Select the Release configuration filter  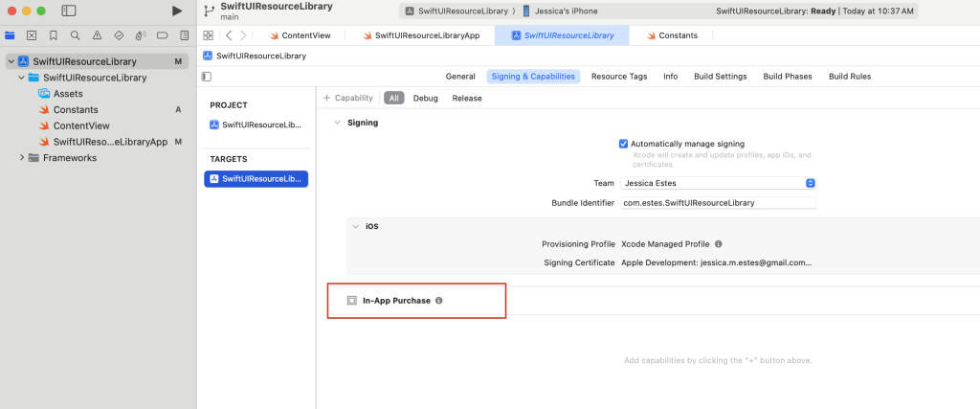467,99
